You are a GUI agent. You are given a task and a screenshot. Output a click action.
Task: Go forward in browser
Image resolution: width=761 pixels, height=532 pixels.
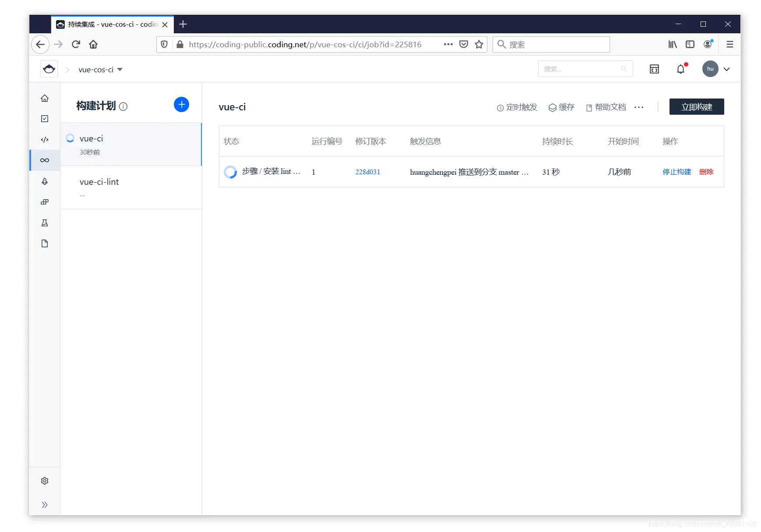pos(58,44)
